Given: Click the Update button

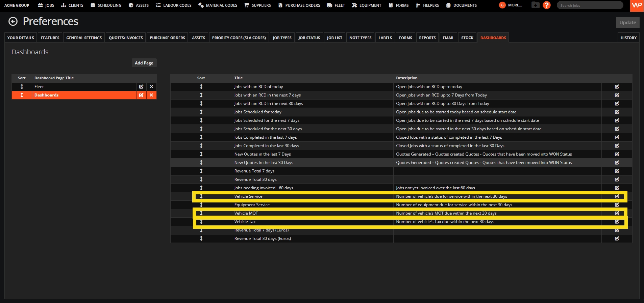Looking at the screenshot, I should click(627, 23).
